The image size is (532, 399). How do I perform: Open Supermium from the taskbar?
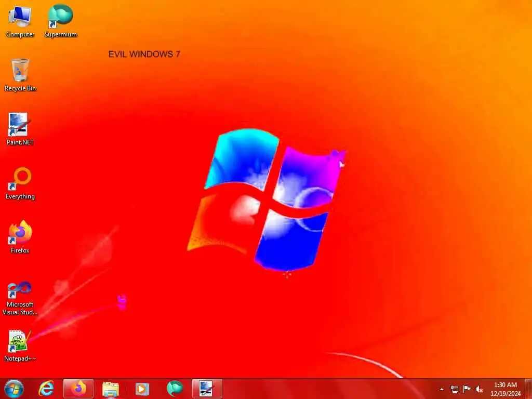(x=175, y=389)
